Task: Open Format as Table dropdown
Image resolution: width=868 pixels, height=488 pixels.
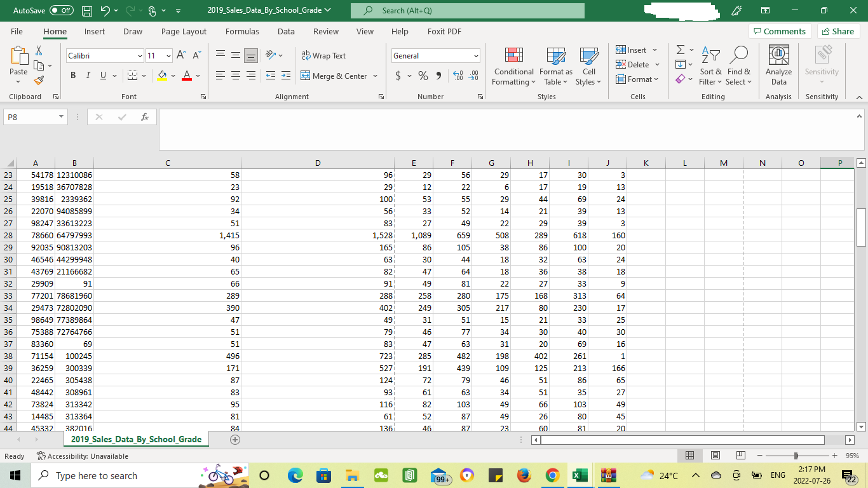Action: tap(556, 65)
